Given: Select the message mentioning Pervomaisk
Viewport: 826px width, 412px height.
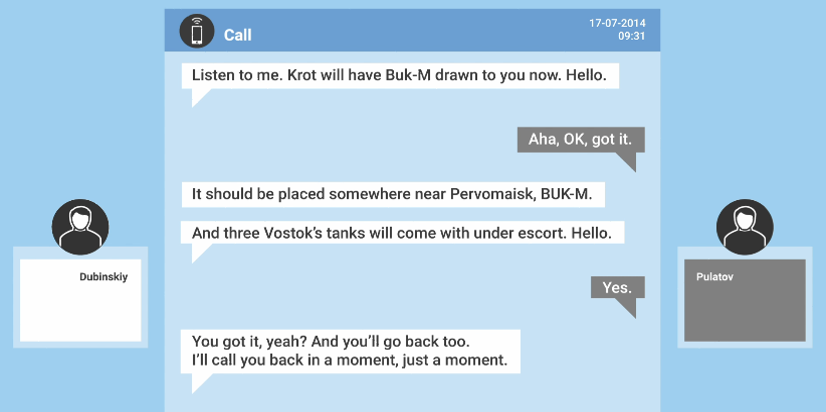Looking at the screenshot, I should click(399, 193).
